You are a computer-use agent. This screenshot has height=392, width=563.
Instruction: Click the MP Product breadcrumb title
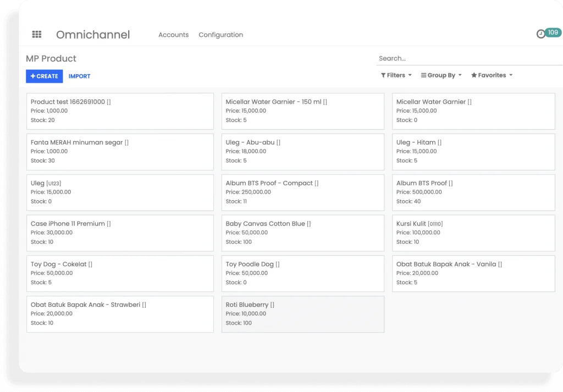pos(51,58)
